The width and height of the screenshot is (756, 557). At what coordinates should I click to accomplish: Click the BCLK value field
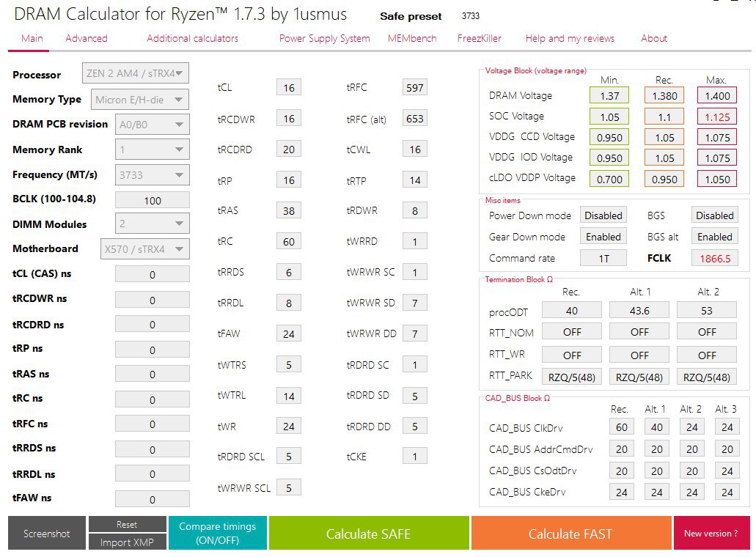pos(152,200)
